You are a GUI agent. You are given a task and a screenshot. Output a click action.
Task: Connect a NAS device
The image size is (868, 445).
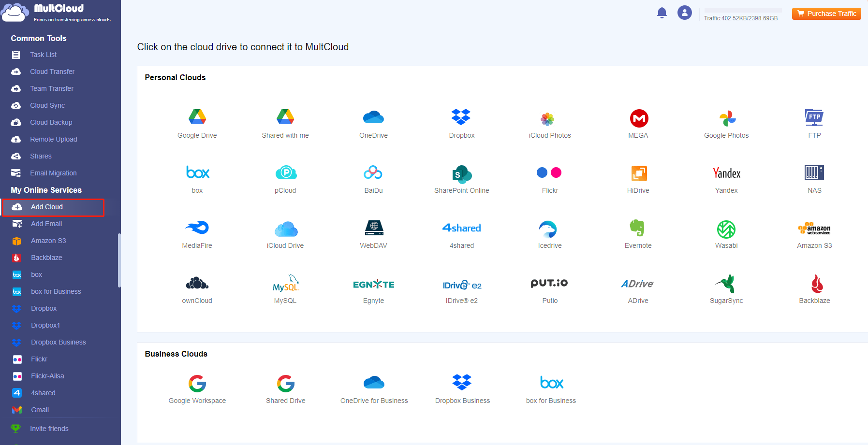pyautogui.click(x=814, y=172)
